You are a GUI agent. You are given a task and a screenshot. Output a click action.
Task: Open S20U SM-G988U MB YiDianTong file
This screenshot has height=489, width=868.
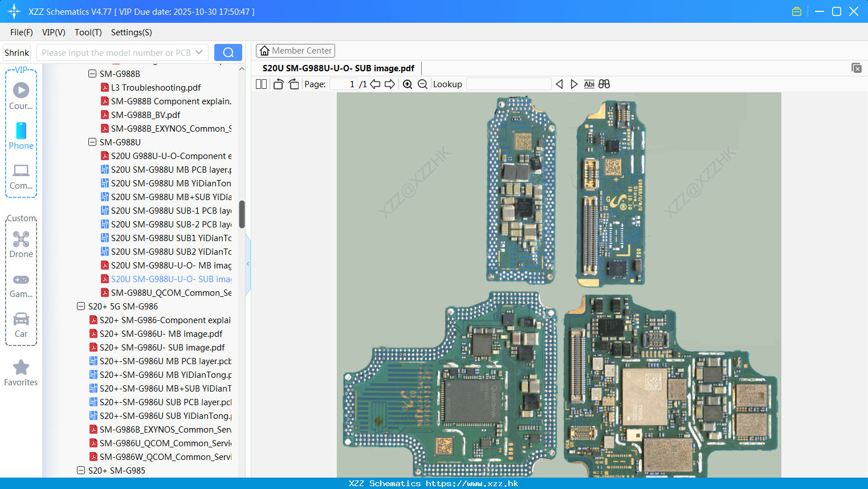tap(171, 183)
